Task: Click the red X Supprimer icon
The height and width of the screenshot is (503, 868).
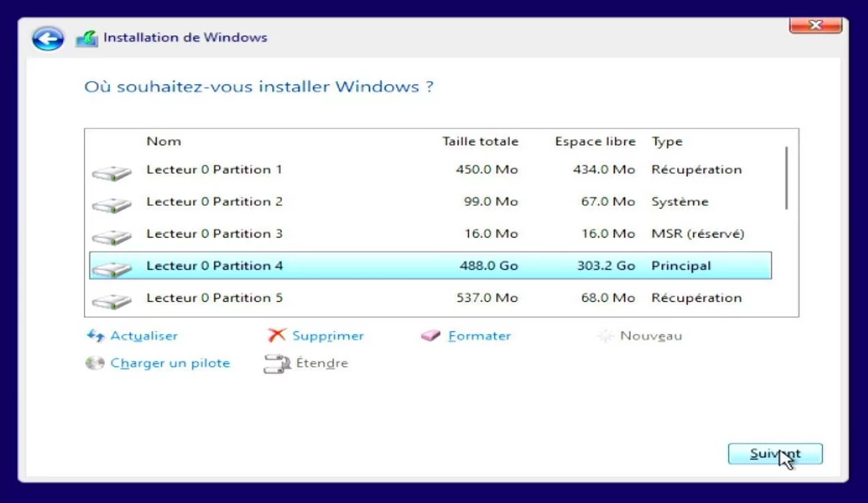Action: (277, 335)
